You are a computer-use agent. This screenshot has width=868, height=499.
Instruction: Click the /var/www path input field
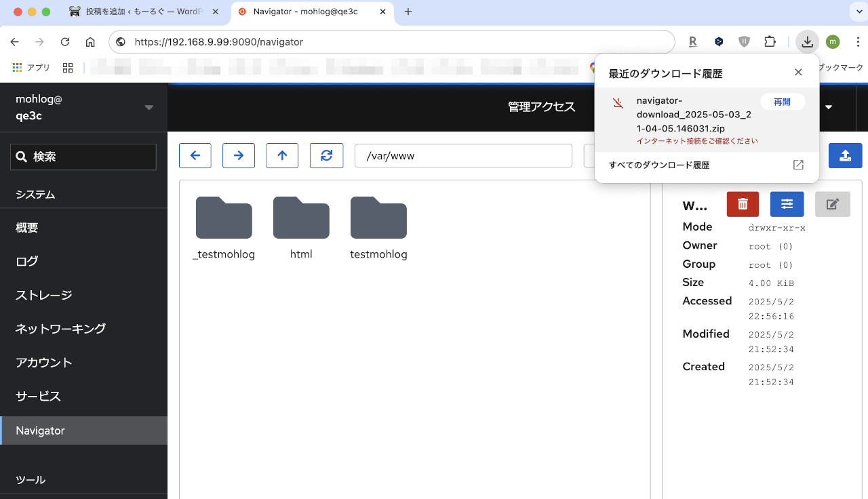coord(463,155)
